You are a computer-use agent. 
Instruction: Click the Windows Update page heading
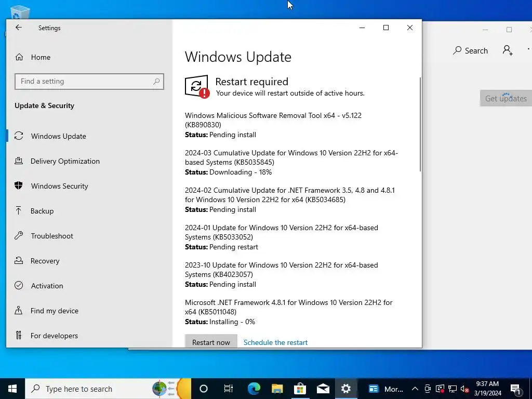tap(238, 57)
